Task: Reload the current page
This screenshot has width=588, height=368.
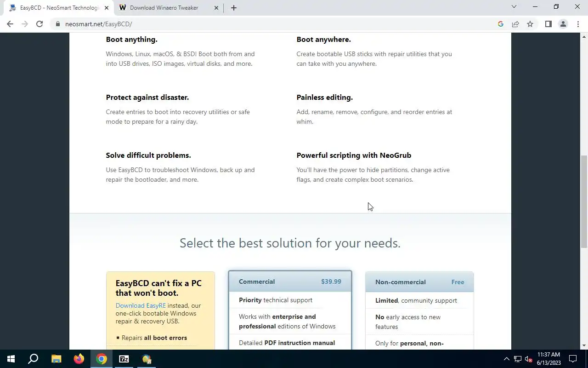Action: tap(40, 24)
